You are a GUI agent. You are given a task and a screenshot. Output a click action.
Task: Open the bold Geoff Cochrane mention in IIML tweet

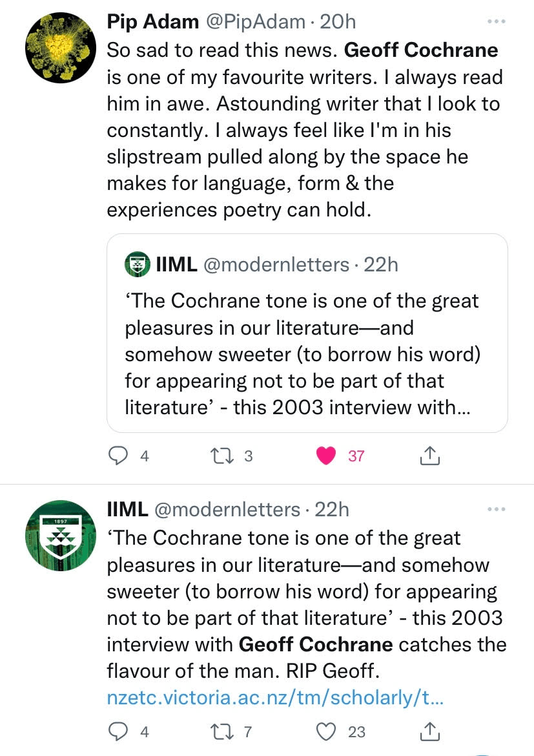pos(316,645)
